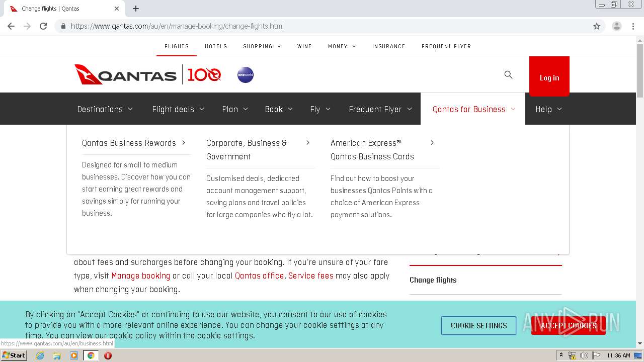Open Cookie Settings
Viewport: 644px width, 362px height.
[x=478, y=325]
